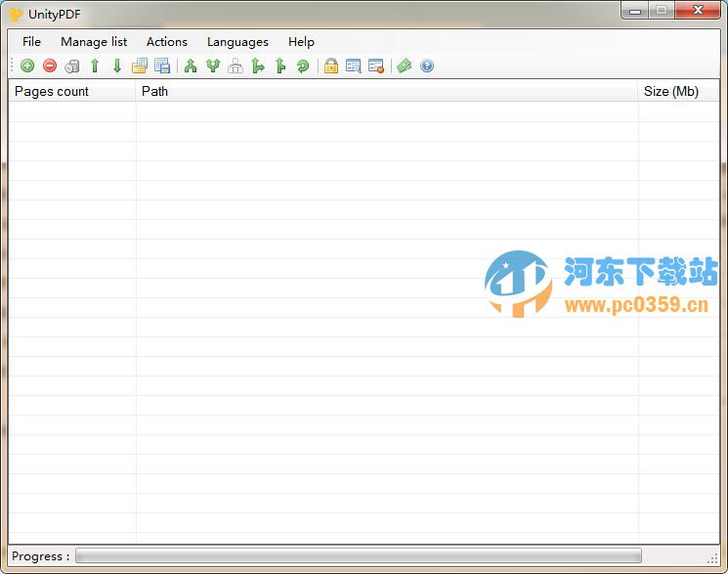Minimize the UnityPDF window
Viewport: 728px width, 574px height.
tap(635, 11)
